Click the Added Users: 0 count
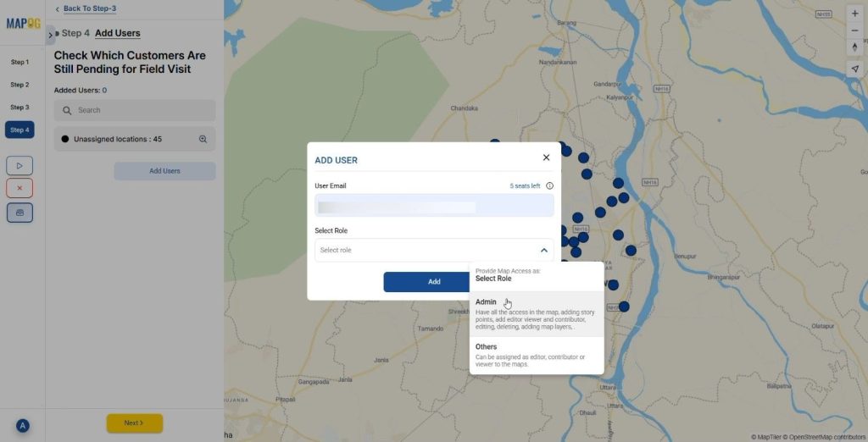 [x=81, y=90]
